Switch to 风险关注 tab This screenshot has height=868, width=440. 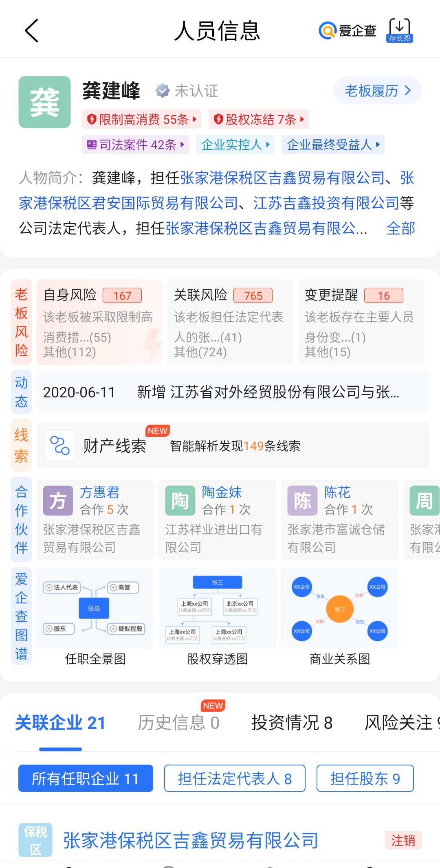tap(402, 723)
